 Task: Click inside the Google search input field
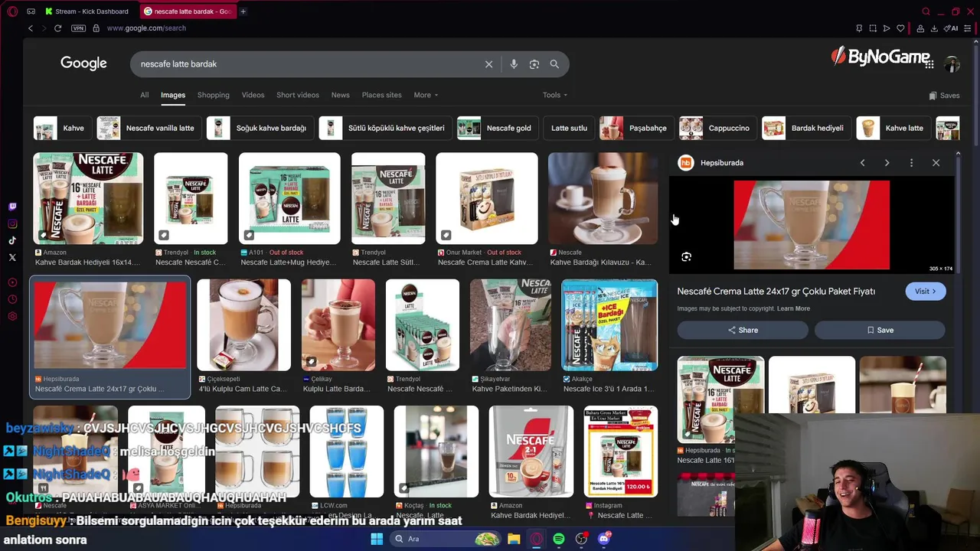(x=306, y=64)
